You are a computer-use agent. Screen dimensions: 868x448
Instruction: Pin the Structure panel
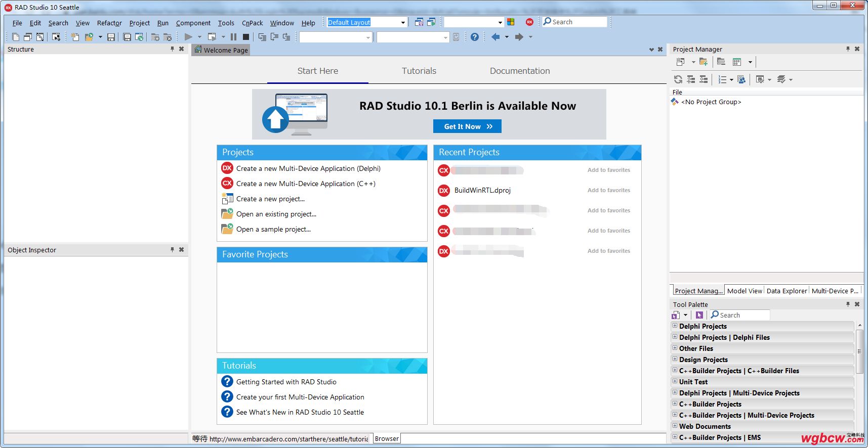(x=172, y=49)
